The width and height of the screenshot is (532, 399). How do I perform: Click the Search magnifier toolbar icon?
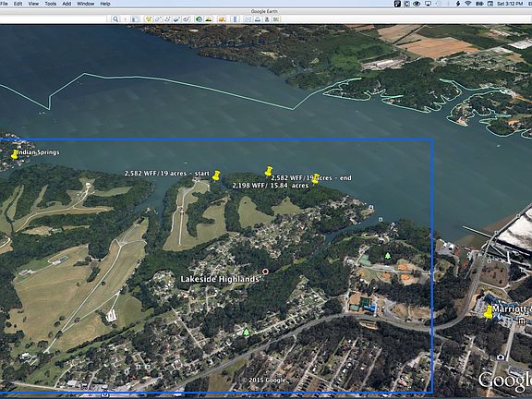(115, 19)
